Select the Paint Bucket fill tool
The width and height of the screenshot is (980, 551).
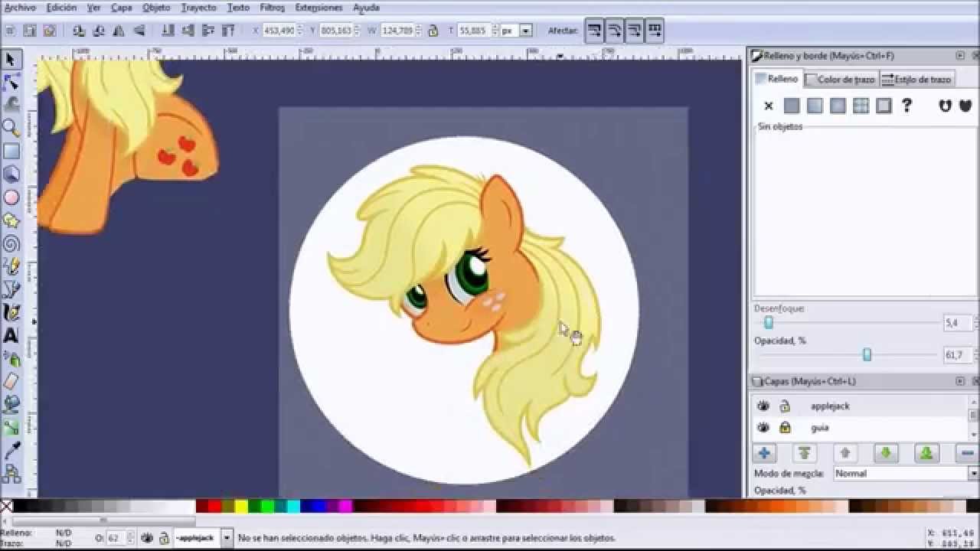[x=11, y=404]
